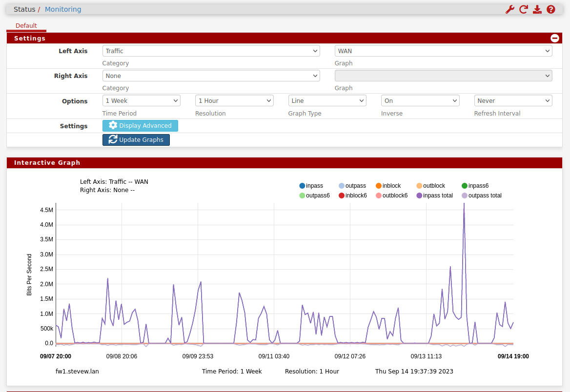This screenshot has height=392, width=570.
Task: Open the Refresh Interval dropdown (Never)
Action: 513,100
